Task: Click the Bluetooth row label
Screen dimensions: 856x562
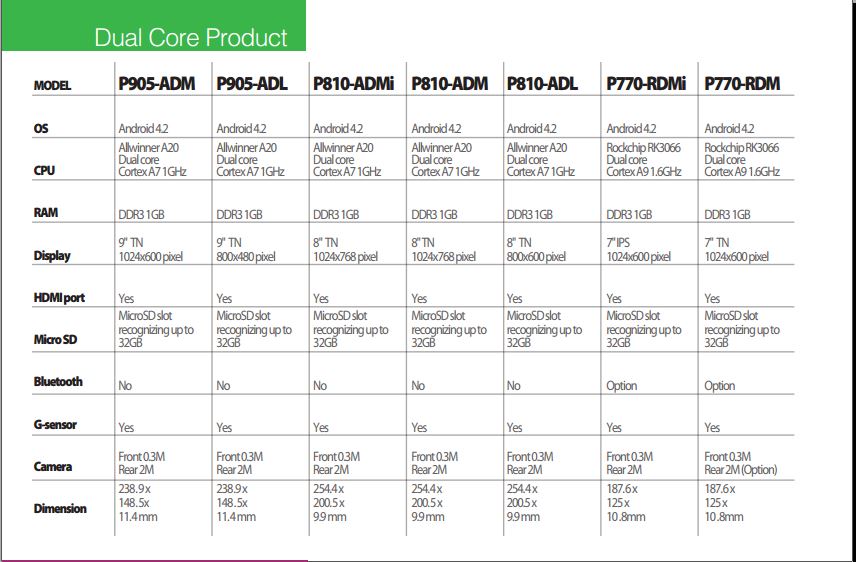Action: 58,382
